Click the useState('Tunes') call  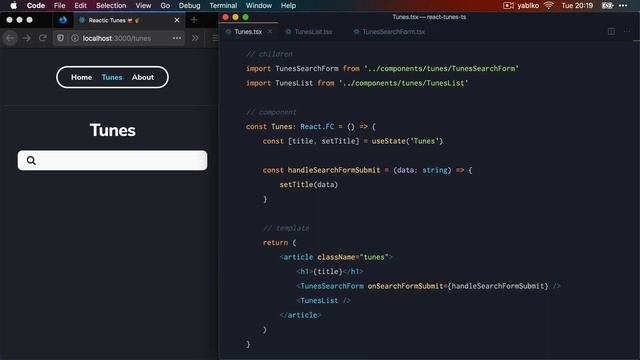[x=407, y=141]
